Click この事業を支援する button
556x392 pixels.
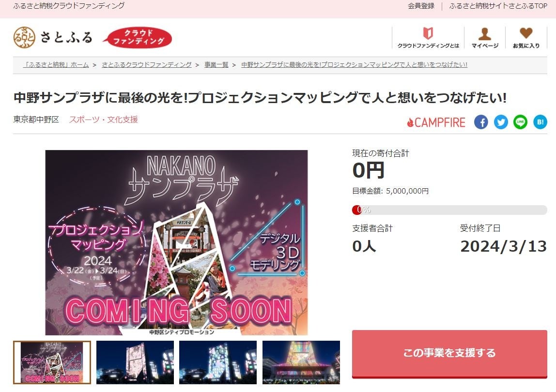pos(449,354)
